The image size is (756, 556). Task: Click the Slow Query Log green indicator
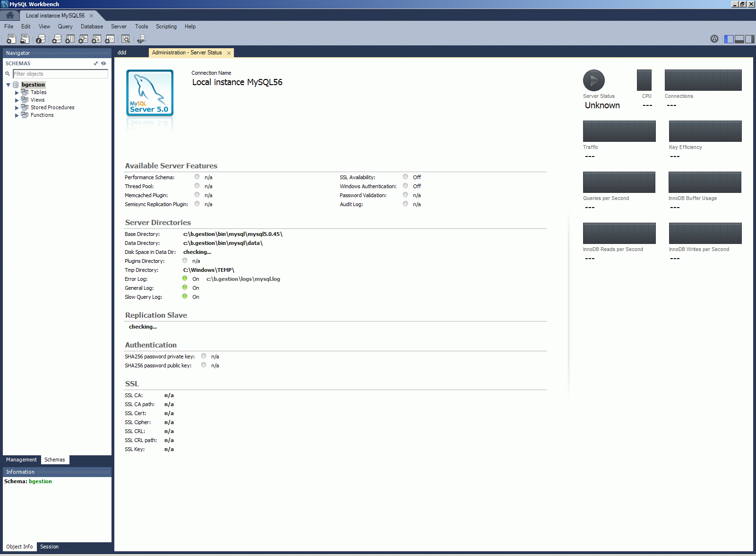coord(185,296)
